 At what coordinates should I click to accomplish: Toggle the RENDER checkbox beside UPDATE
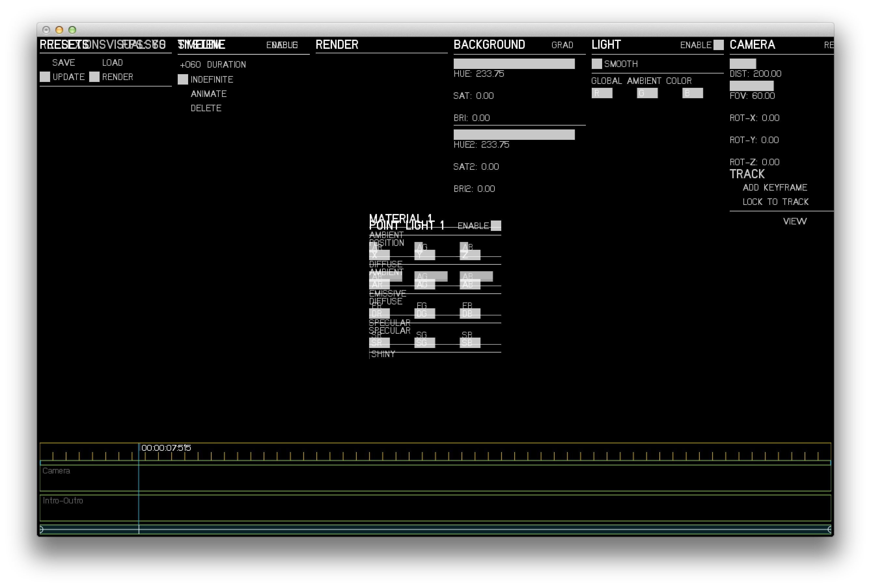pyautogui.click(x=94, y=77)
